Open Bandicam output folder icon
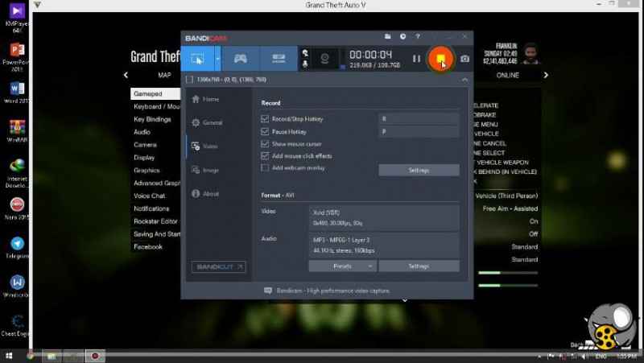The width and height of the screenshot is (644, 363). point(388,36)
